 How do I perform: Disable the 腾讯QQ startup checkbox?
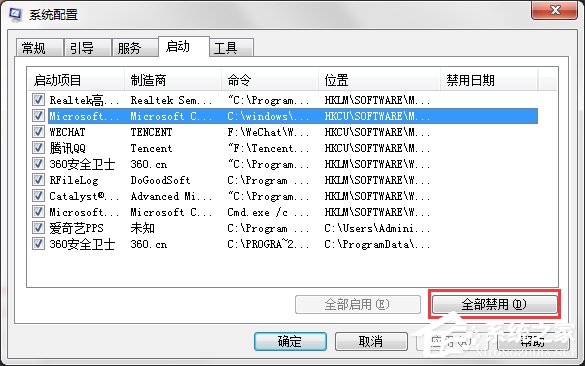click(38, 148)
